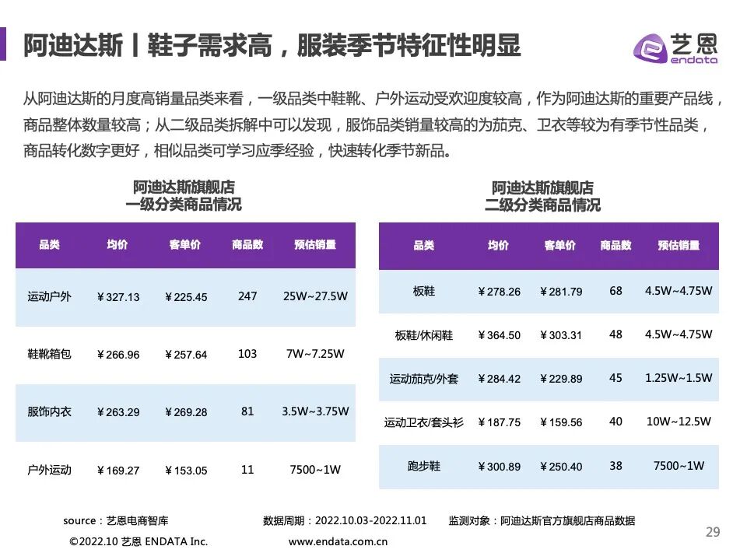The width and height of the screenshot is (747, 560).
Task: Click the 247 product count cell
Action: pos(247,296)
